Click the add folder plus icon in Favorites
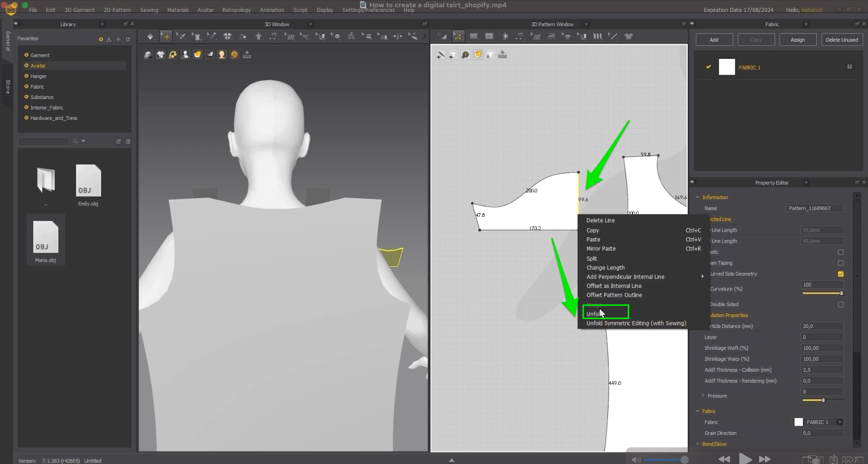 click(118, 39)
